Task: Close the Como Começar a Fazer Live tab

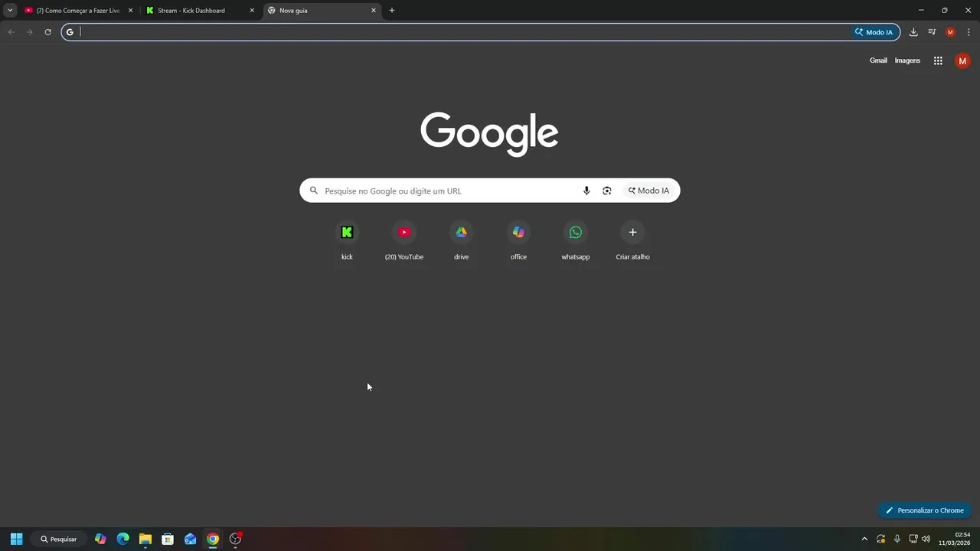Action: (130, 11)
